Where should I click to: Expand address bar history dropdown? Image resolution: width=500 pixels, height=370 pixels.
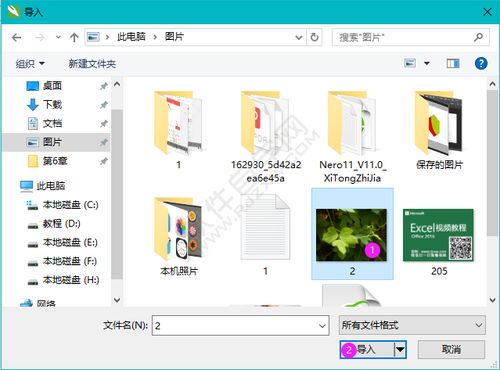299,37
